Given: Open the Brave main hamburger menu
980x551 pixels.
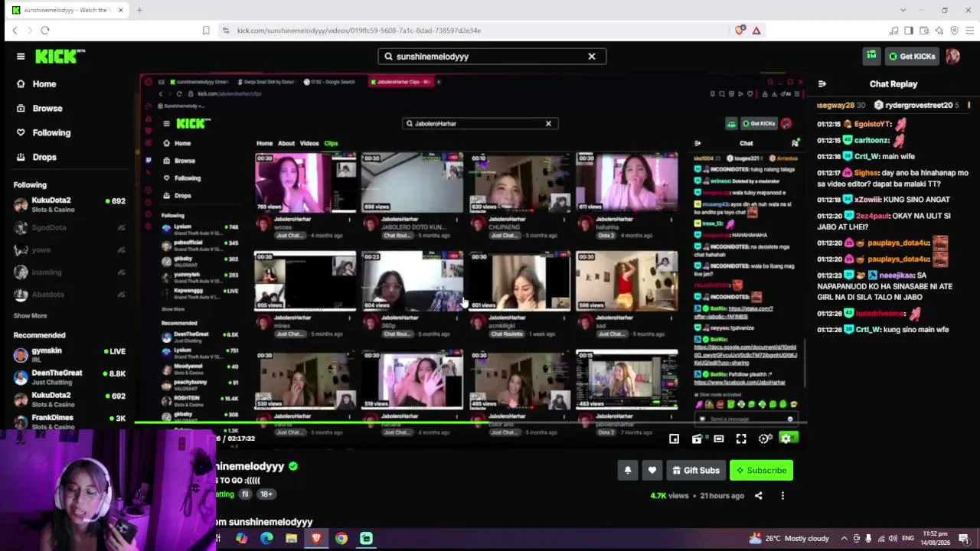Looking at the screenshot, I should (969, 31).
